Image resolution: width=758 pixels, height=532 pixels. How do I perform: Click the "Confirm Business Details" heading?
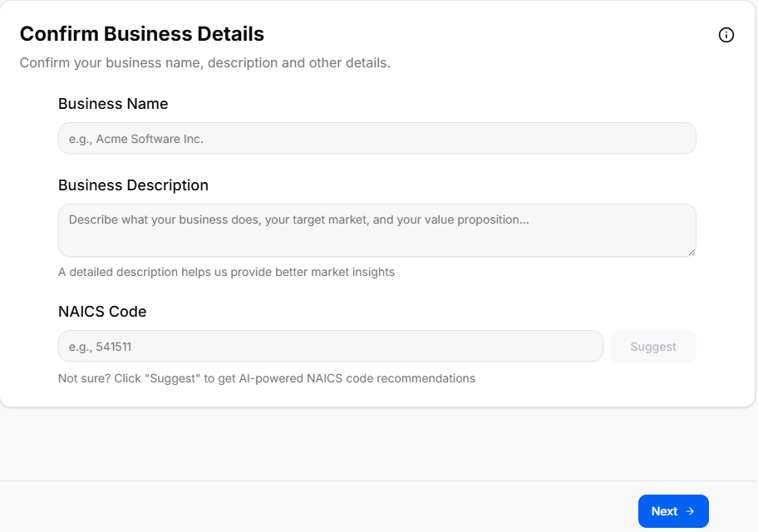click(142, 34)
